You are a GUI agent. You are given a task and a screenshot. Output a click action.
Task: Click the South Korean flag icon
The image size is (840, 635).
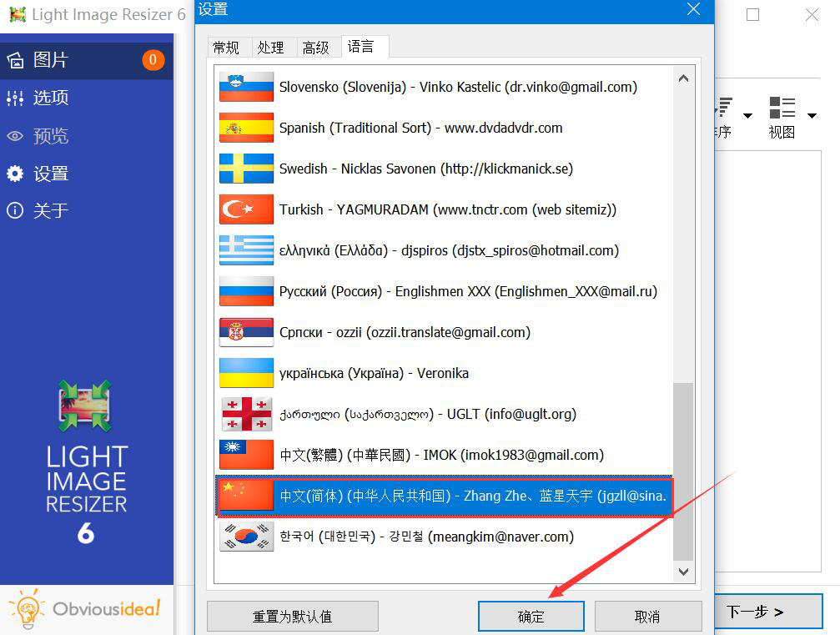(246, 537)
